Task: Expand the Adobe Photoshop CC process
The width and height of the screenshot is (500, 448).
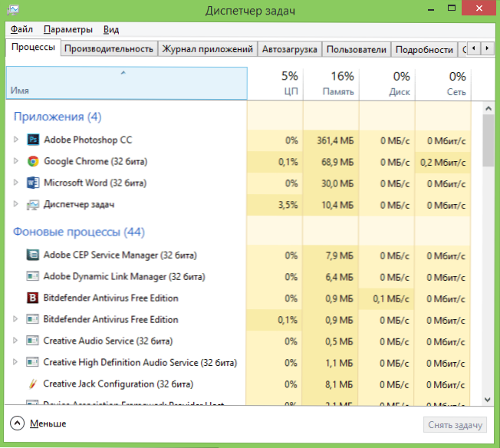Action: (x=15, y=140)
